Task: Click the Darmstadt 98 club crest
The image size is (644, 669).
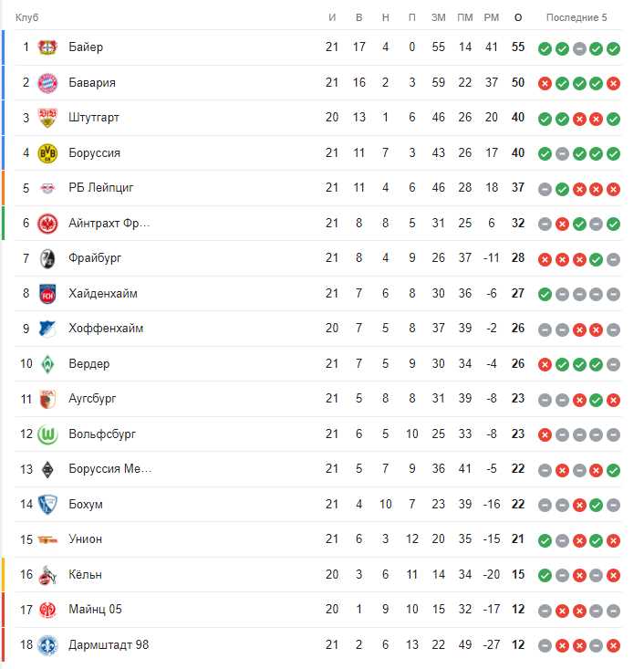Action: [x=47, y=645]
